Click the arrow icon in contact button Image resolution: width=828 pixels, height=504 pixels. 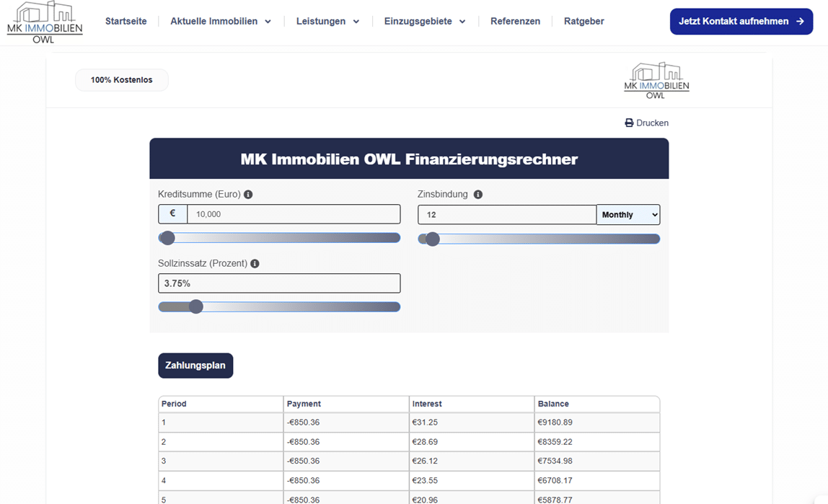pos(800,22)
